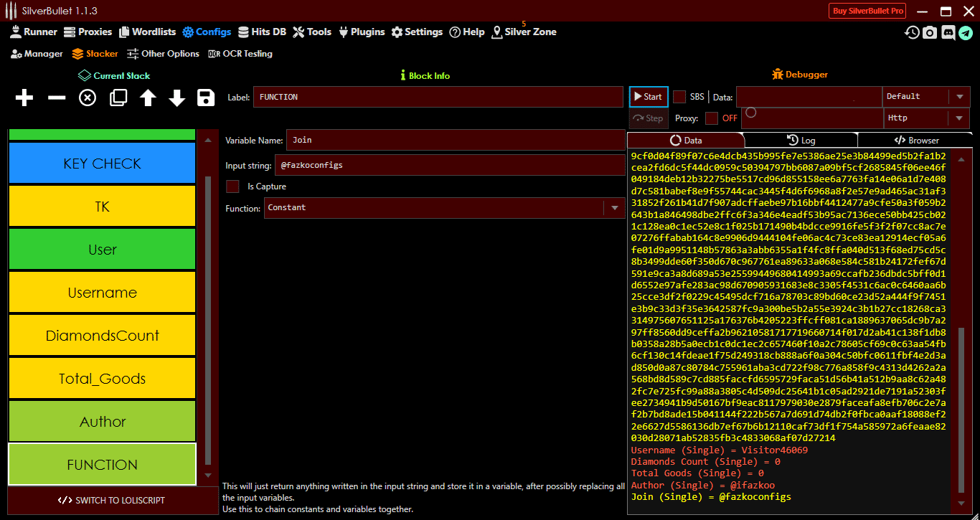Open the Discord link icon

948,32
